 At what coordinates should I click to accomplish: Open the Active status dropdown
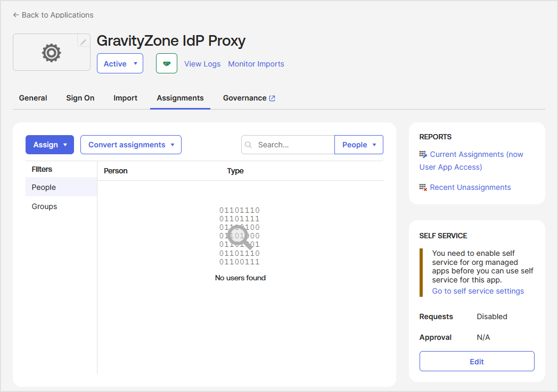click(x=120, y=64)
